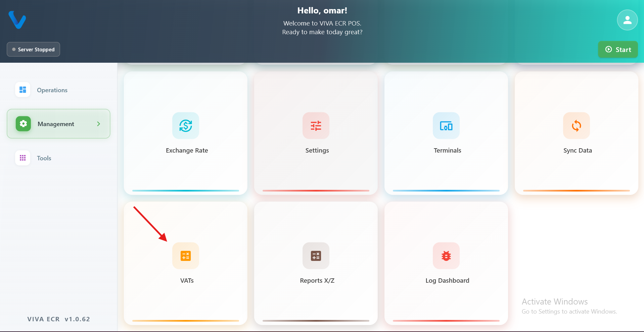Click the VIVA ECR v1.0.62 version text
644x332 pixels.
[x=59, y=319]
